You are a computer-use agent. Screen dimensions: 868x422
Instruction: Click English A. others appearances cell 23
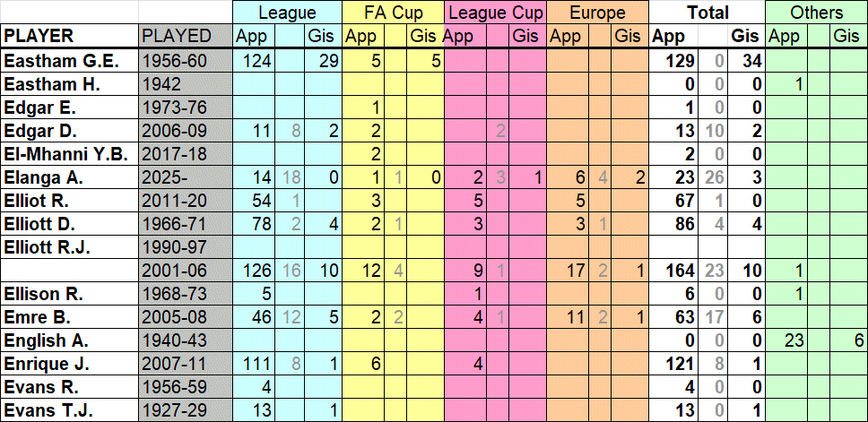tap(786, 341)
